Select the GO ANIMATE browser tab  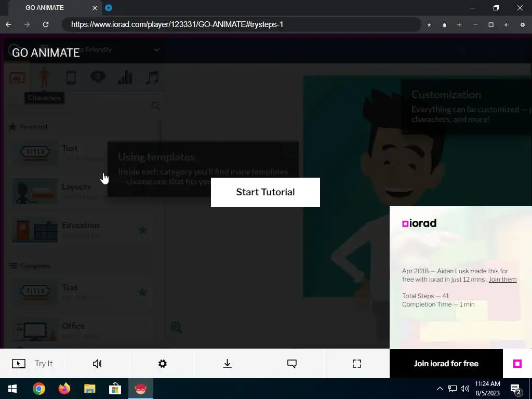pos(54,8)
